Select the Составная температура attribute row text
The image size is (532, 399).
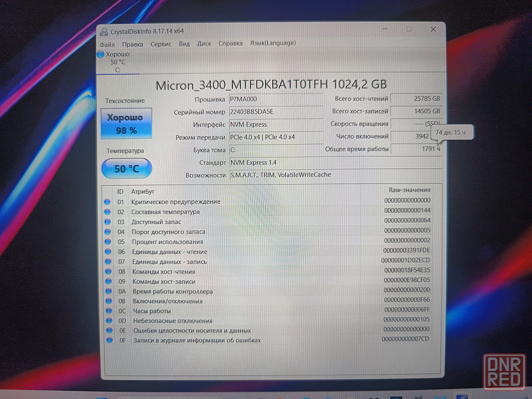pos(165,212)
